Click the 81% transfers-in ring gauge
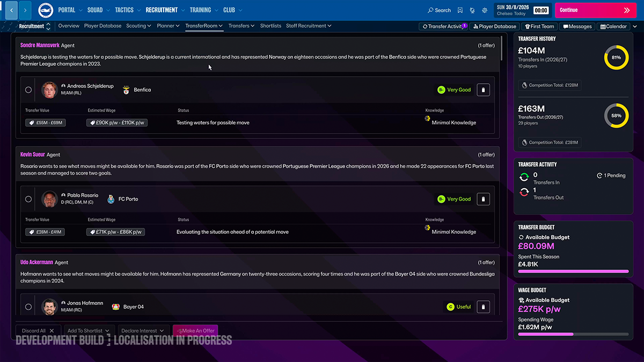The width and height of the screenshot is (644, 362). (x=616, y=57)
